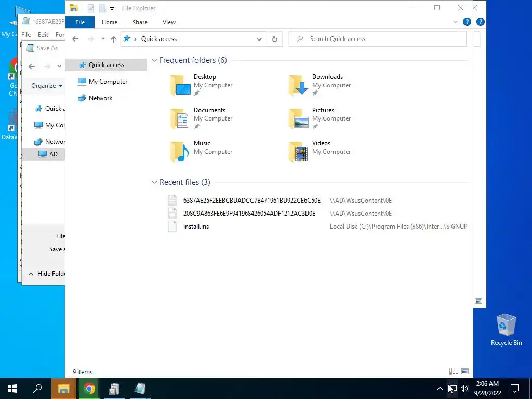Click File Explorer on the taskbar
This screenshot has width=532, height=399.
pyautogui.click(x=63, y=389)
